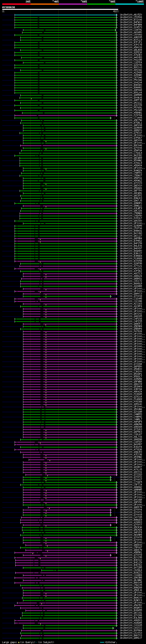Select the UniRef100_C5YMX6 label
Viewport: 146px width, 644px height.
click(131, 17)
